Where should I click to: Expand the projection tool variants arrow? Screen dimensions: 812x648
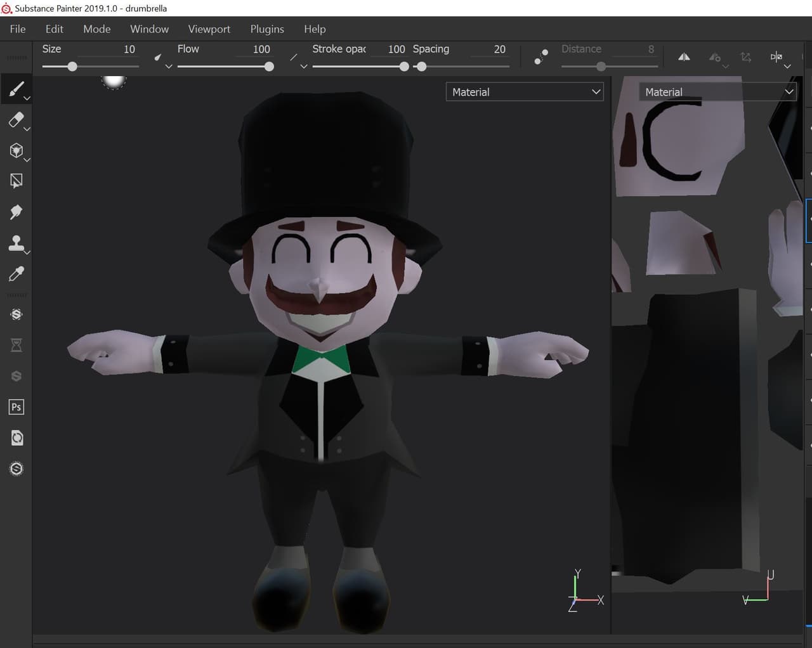[x=27, y=160]
